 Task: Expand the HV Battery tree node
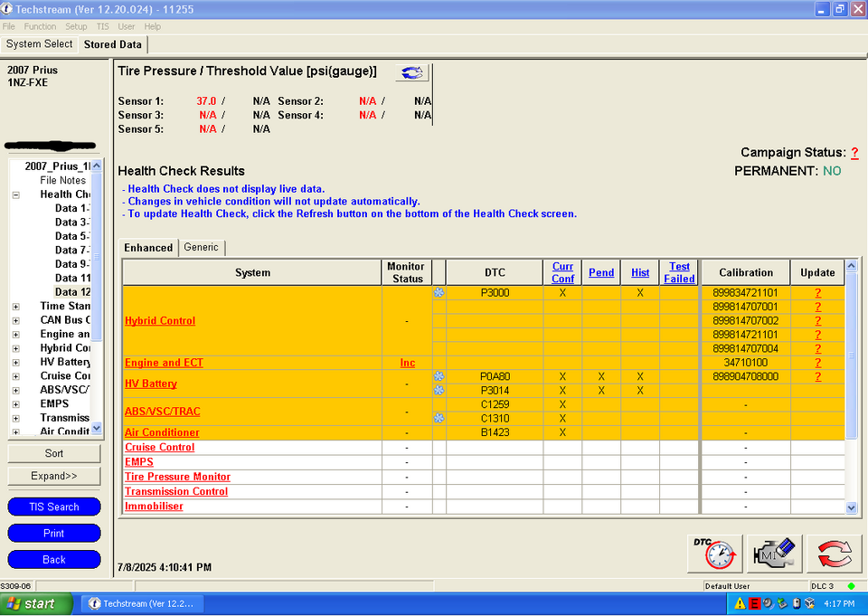[16, 363]
